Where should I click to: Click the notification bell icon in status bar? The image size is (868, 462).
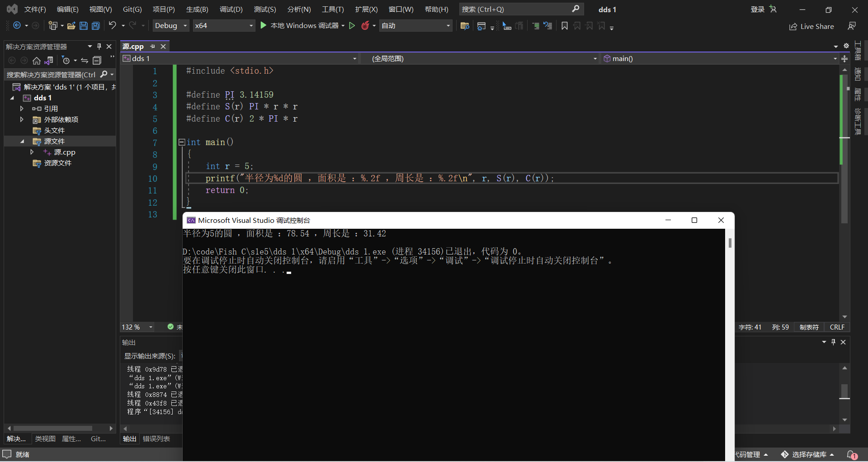[x=852, y=455]
